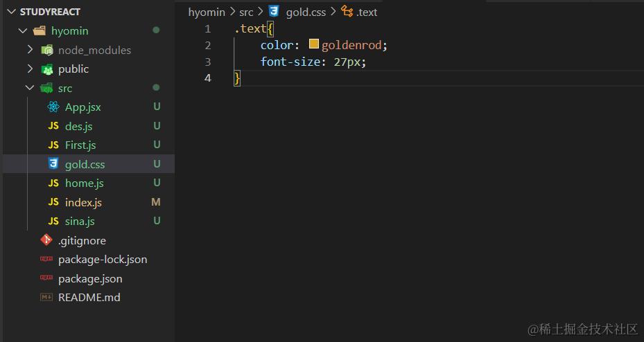Click the JS icon beside des.js
This screenshot has height=342, width=644.
coord(53,126)
